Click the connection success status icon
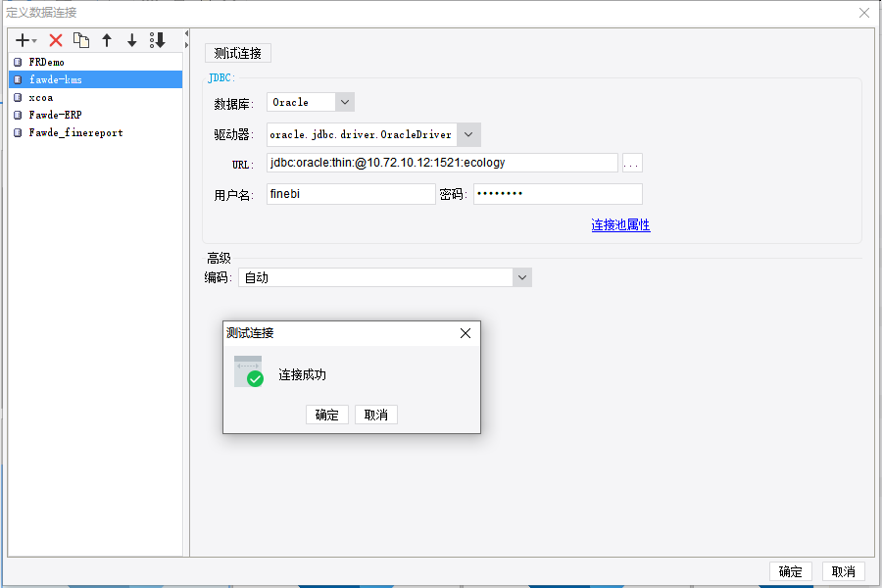 [x=249, y=371]
